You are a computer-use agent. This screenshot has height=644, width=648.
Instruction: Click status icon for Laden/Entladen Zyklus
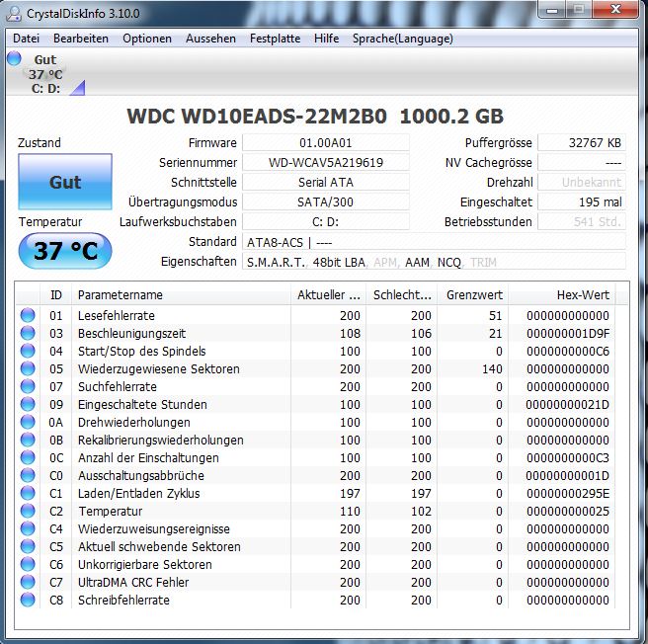28,493
